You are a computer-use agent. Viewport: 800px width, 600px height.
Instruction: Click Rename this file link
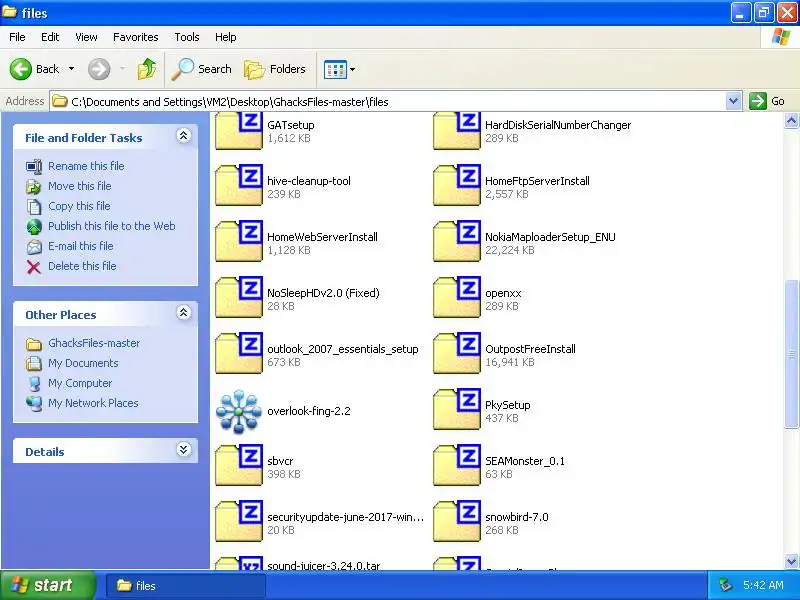point(86,166)
